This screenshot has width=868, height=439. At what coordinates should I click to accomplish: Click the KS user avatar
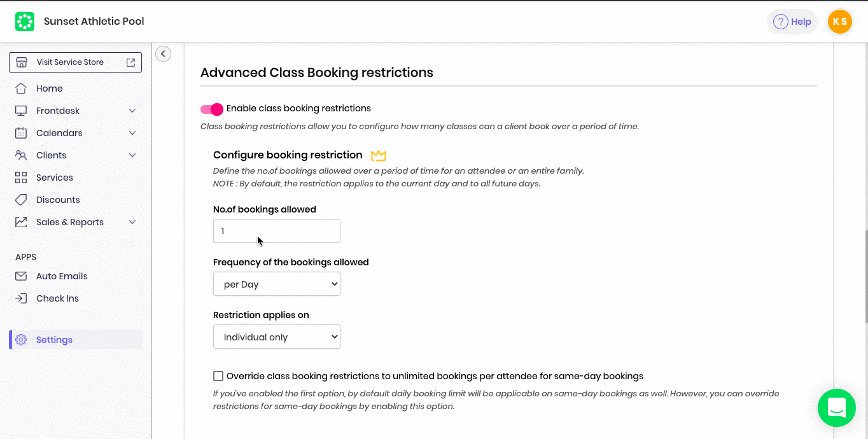coord(839,22)
